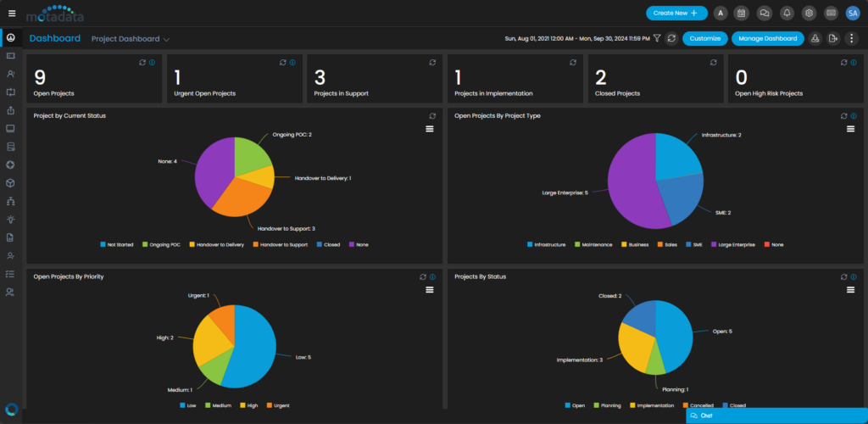Screen dimensions: 868x424
Task: Open the cube package icon in the sidebar
Action: coord(10,183)
